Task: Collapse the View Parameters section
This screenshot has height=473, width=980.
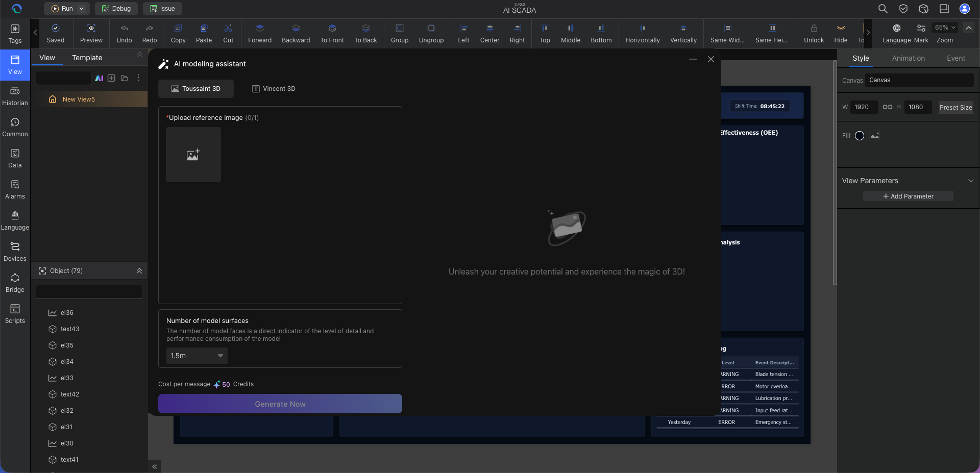Action: [x=971, y=181]
